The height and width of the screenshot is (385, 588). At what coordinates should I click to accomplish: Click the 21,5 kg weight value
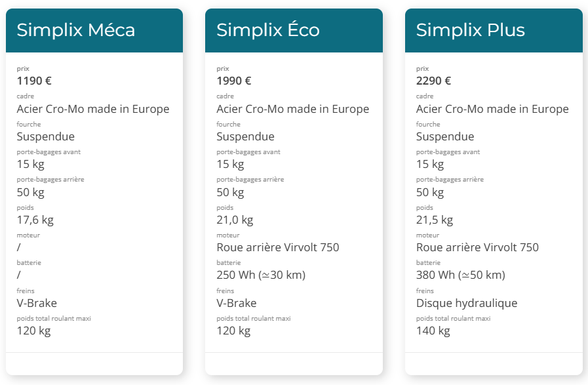point(434,220)
